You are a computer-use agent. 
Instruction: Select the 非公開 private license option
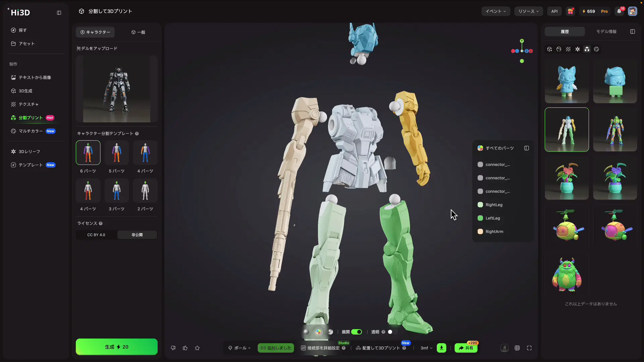(x=137, y=235)
